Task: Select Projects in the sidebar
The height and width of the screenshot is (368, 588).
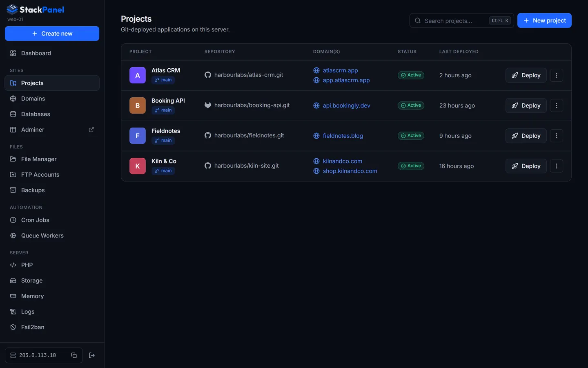Action: tap(52, 83)
